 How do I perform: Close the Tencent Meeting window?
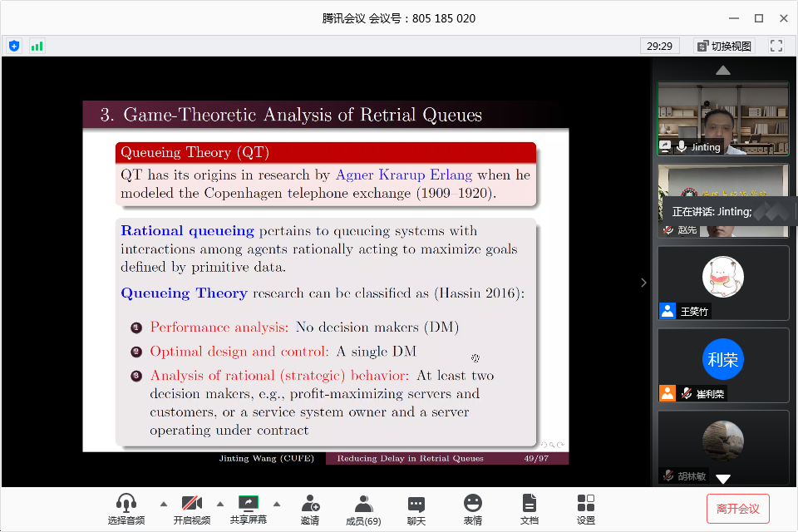coord(784,18)
